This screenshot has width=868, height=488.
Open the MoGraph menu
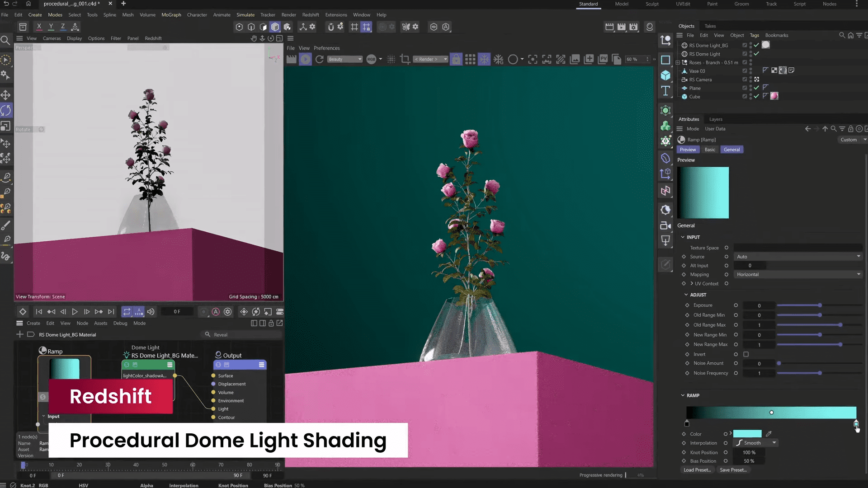(x=171, y=14)
